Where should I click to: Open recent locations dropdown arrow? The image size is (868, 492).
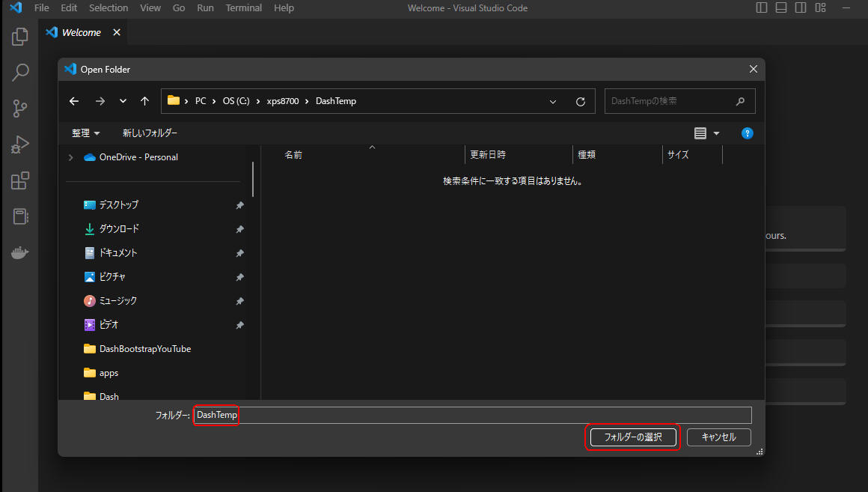point(123,101)
